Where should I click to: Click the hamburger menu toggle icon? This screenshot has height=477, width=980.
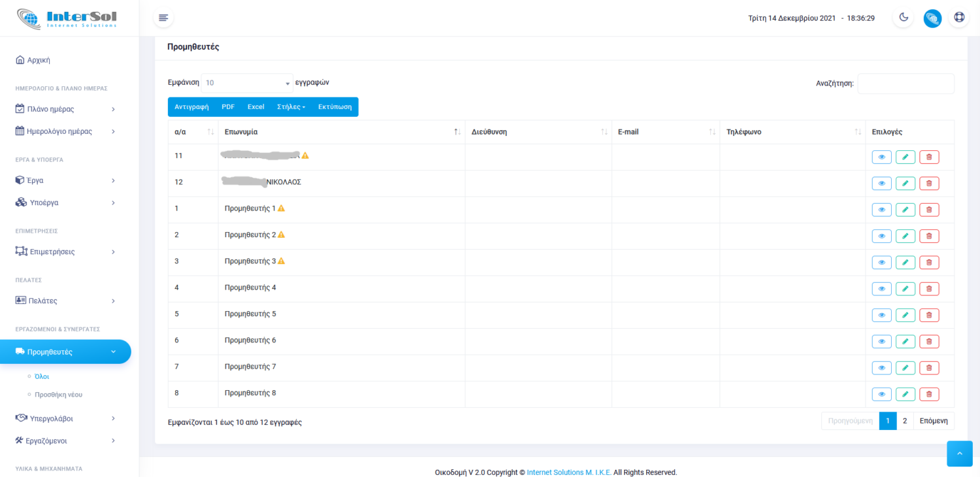(x=163, y=18)
